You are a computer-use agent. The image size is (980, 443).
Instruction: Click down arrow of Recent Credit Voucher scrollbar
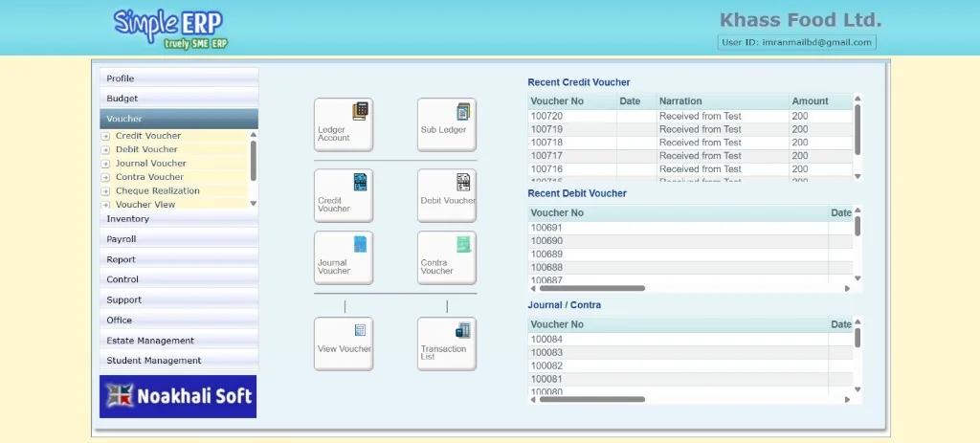click(857, 176)
